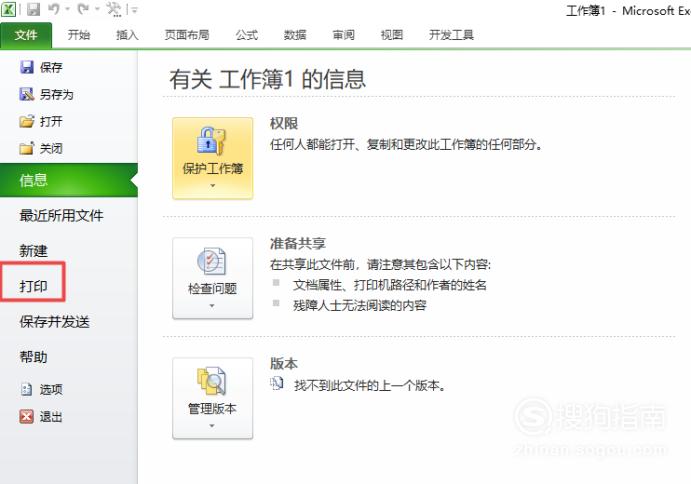
Task: Click the text 任何人都能打开、复制和更改此工作簿的任何部分
Action: [x=406, y=144]
